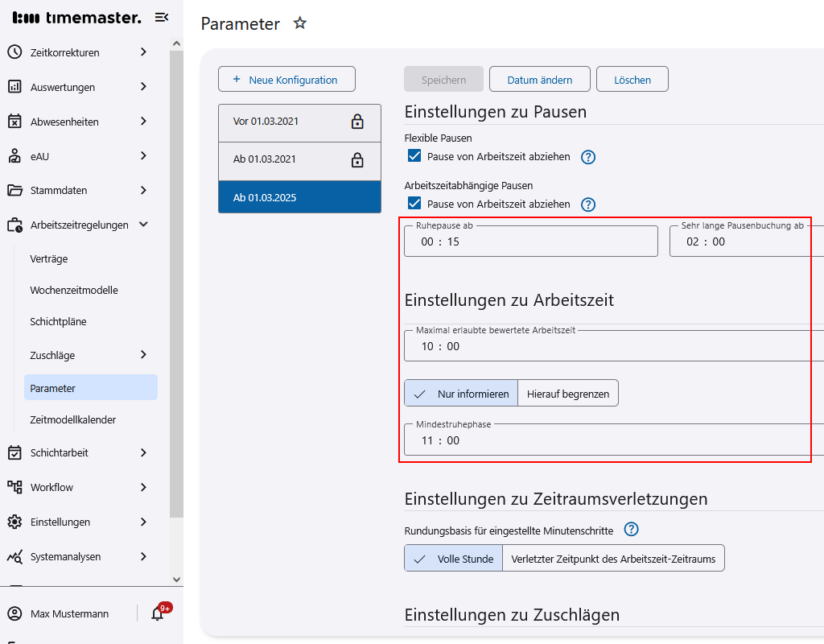The height and width of the screenshot is (644, 824).
Task: Favorite the Parameter page via the star
Action: 299,23
